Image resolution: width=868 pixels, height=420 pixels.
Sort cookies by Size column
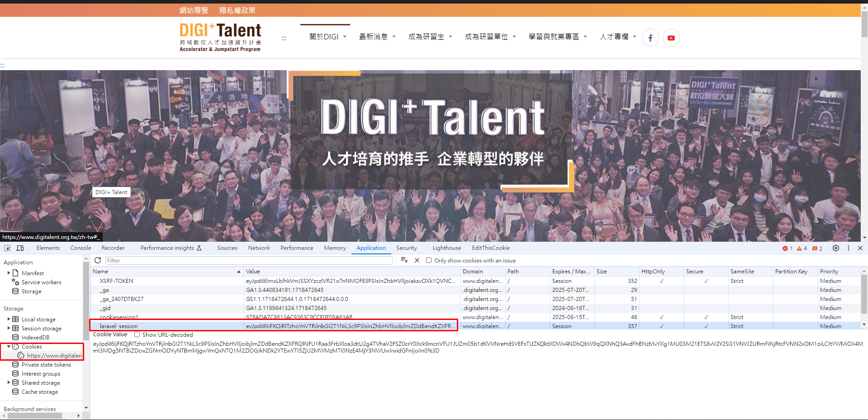[x=617, y=272]
